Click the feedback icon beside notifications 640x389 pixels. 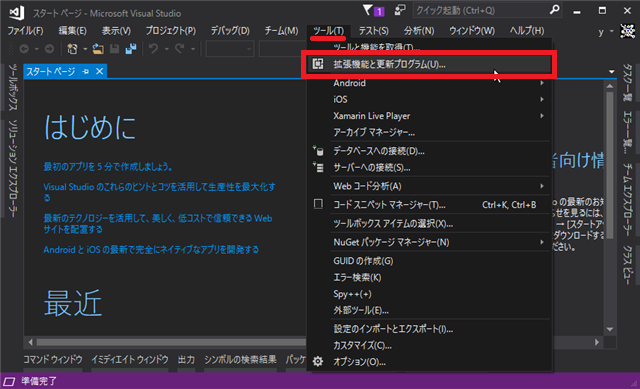tap(400, 10)
